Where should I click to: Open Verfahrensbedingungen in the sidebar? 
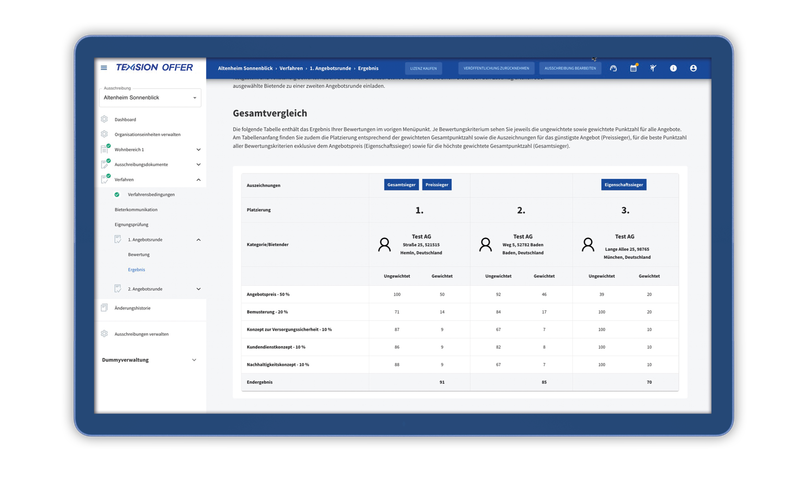click(151, 194)
